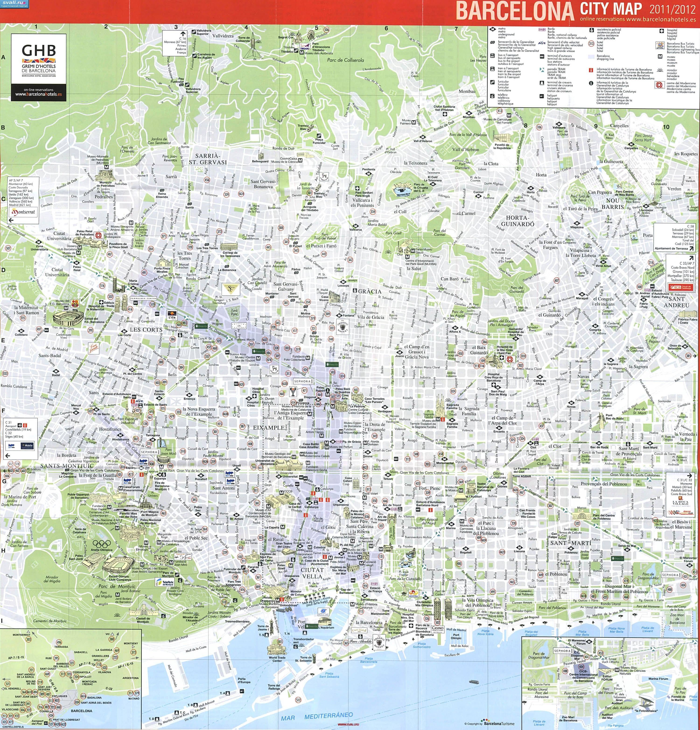Click the light blue shopping line swatch in the legend

pos(591,57)
